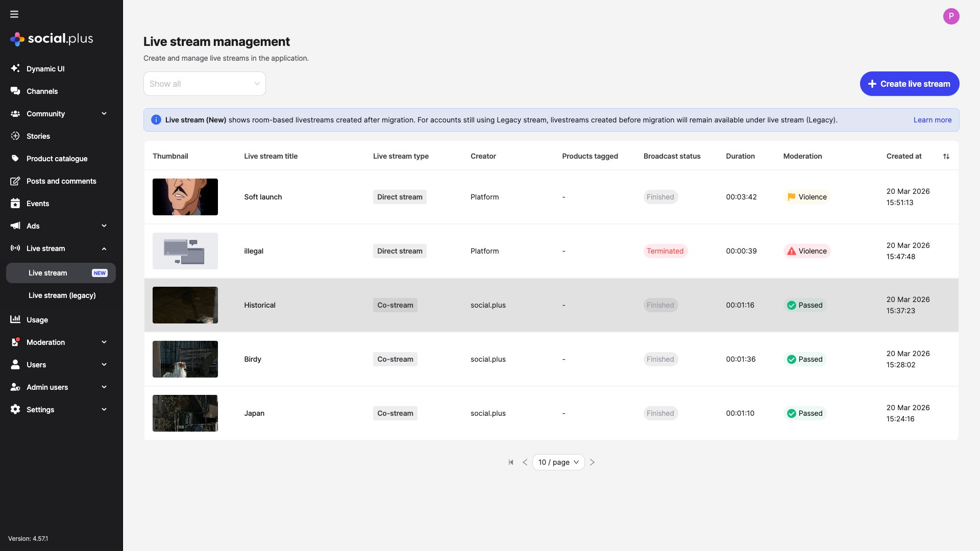Screen dimensions: 980x551
Task: Click the Live stream broadcast icon
Action: (15, 248)
